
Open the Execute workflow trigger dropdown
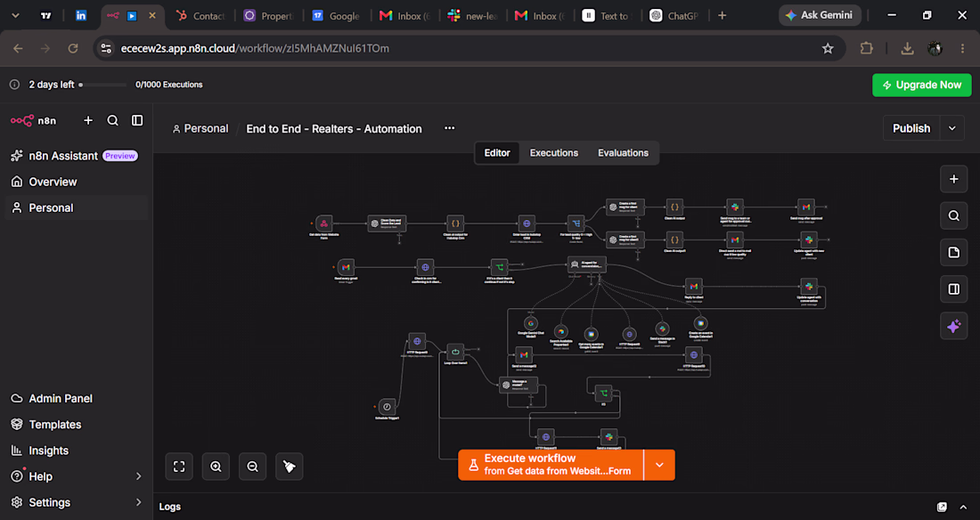click(659, 465)
